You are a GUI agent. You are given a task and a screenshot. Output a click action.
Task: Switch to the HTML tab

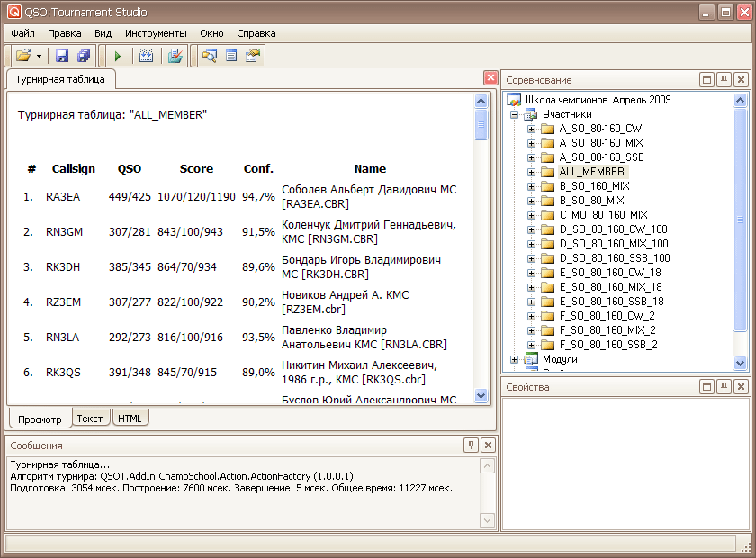(x=130, y=418)
